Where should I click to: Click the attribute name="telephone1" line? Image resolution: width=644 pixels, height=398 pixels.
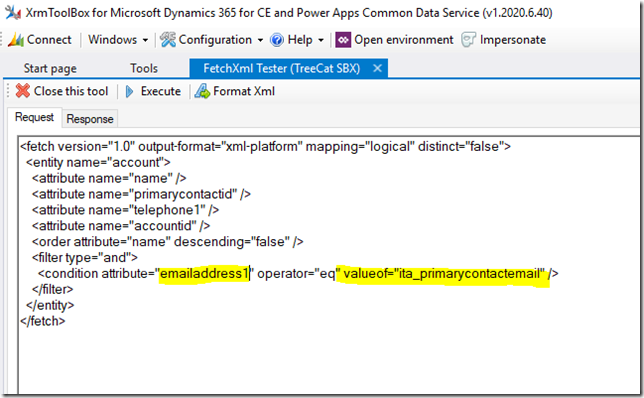pyautogui.click(x=125, y=210)
